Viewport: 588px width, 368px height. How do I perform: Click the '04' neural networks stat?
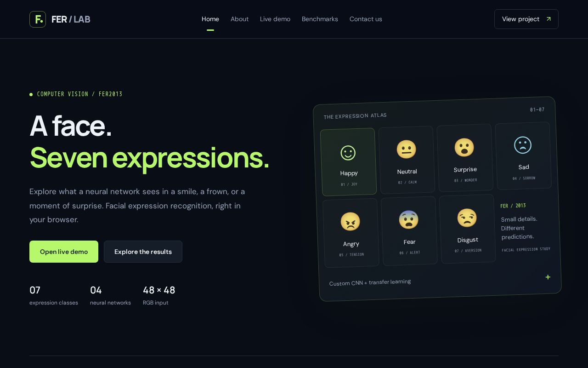point(96,290)
